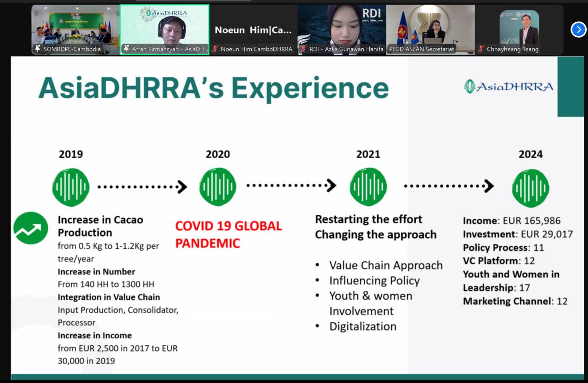Select Affan Firmansyah's video thumbnail
Screen dimensions: 588x383
pos(164,30)
